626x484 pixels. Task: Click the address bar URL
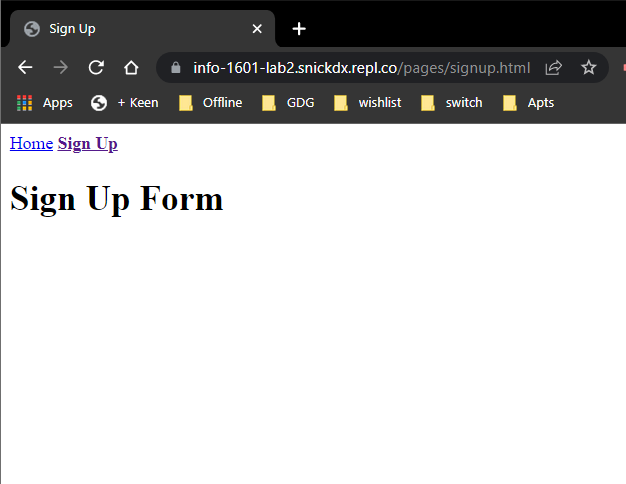tap(362, 68)
